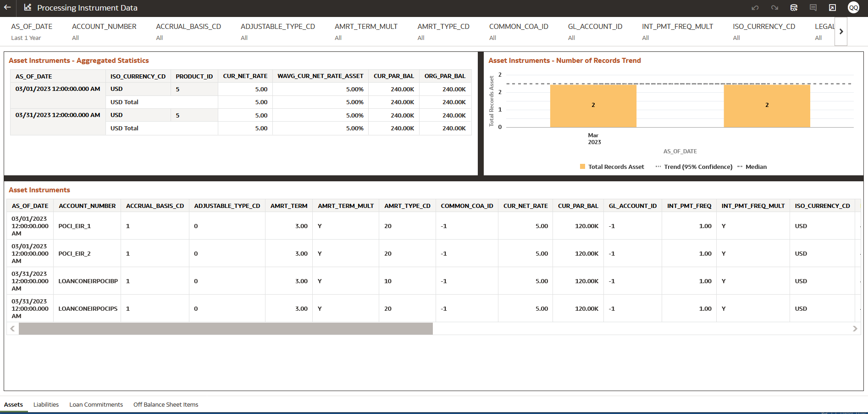Refresh the dataset using the database refresh icon
The height and width of the screenshot is (414, 868).
click(x=794, y=8)
